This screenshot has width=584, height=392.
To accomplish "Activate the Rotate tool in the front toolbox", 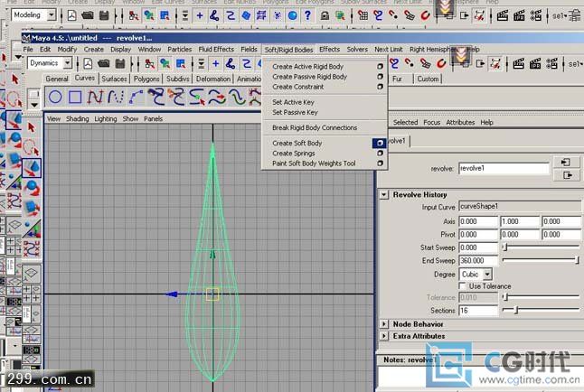I will click(32, 188).
